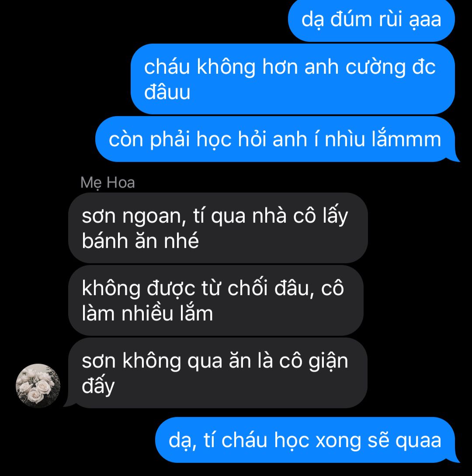The height and width of the screenshot is (476, 472).
Task: Select the gray message 'sơn ngoan, tí qua nhà cô'
Action: (x=218, y=228)
